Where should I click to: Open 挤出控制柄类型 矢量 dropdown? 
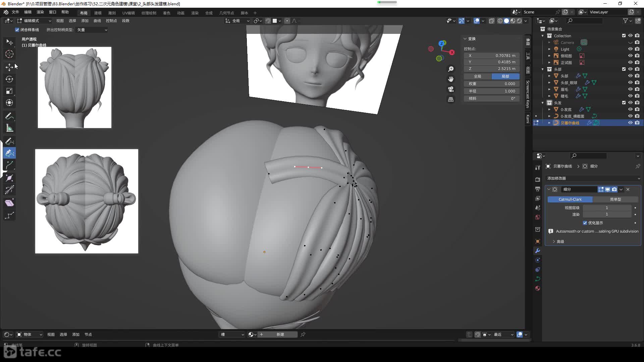tap(92, 30)
